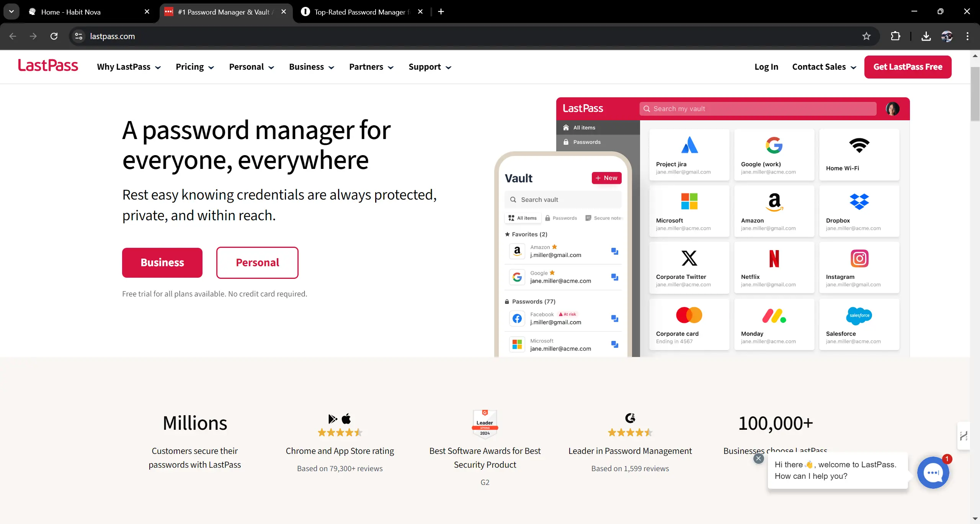Image resolution: width=980 pixels, height=524 pixels.
Task: Reload the lastpass.com page
Action: pyautogui.click(x=54, y=36)
